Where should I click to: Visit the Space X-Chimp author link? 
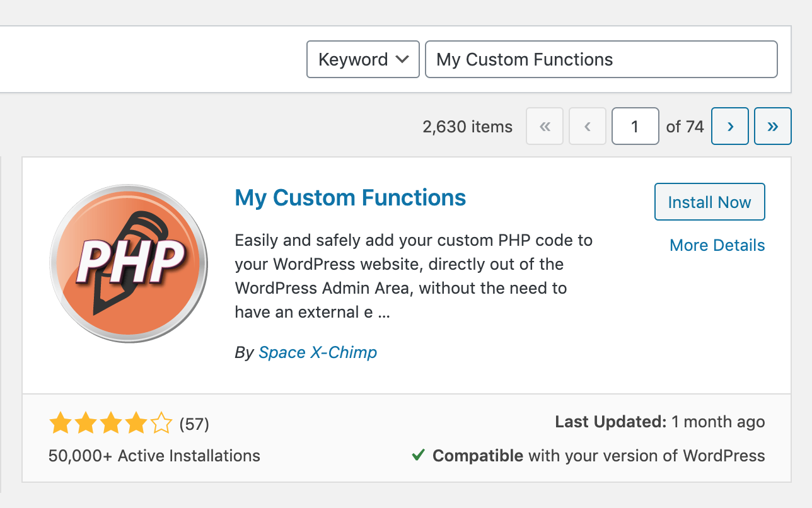(x=318, y=352)
